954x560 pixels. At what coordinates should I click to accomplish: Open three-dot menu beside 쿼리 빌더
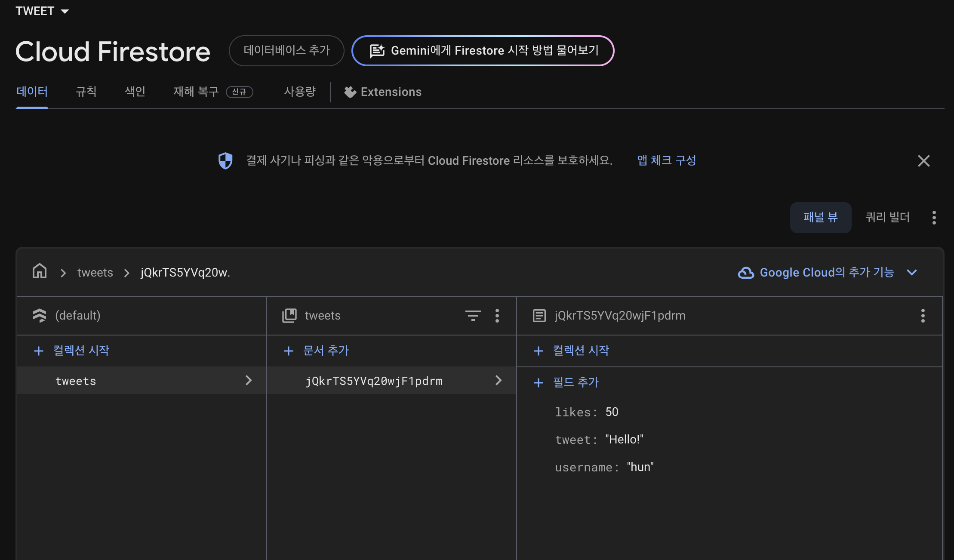click(x=934, y=218)
